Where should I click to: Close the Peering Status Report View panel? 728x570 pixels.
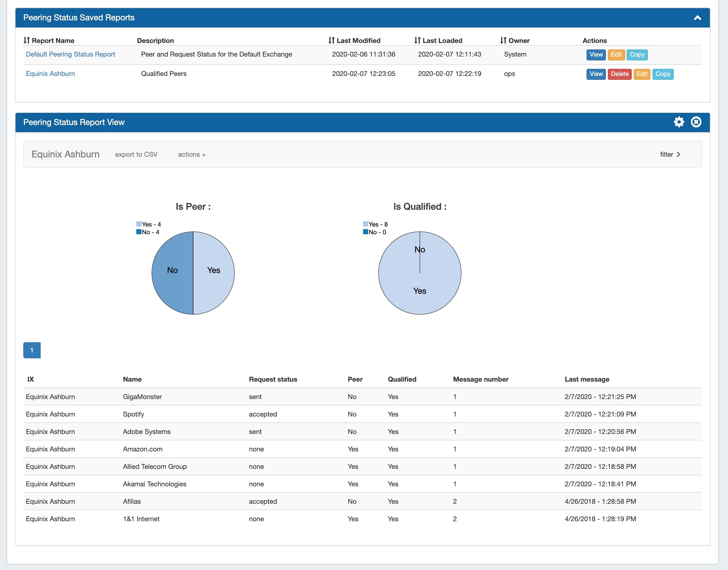point(696,122)
